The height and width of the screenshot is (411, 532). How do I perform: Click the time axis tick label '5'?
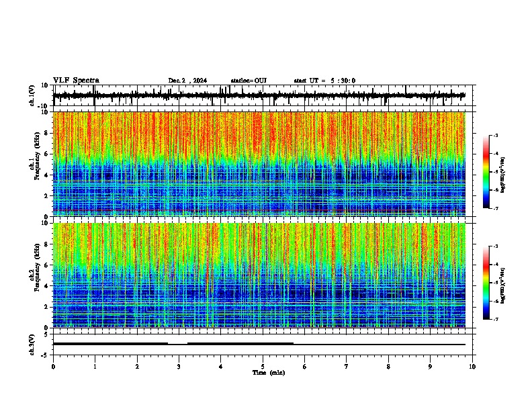(263, 367)
